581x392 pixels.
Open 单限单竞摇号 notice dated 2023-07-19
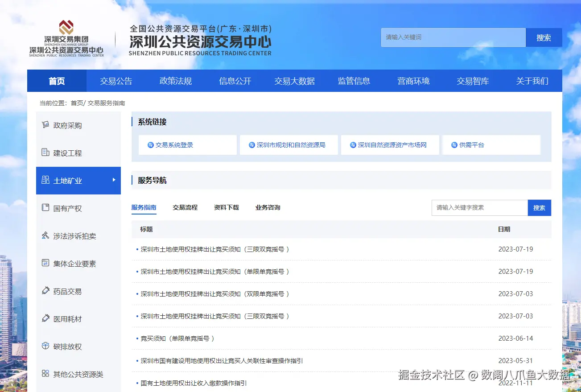(x=215, y=272)
